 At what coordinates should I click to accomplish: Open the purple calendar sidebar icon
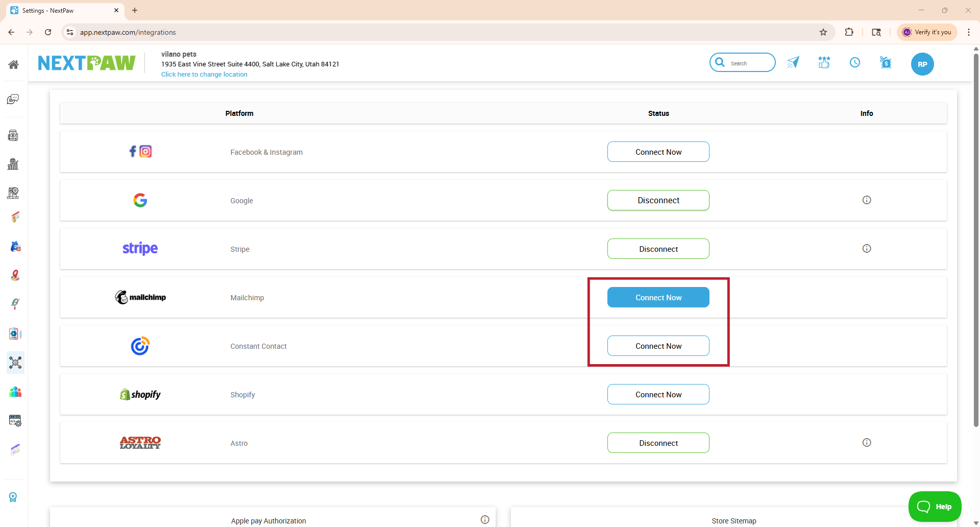click(15, 449)
